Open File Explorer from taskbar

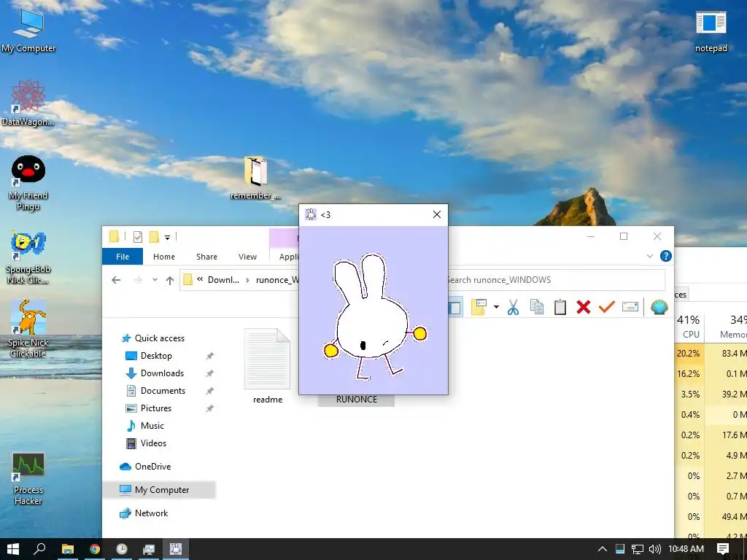tap(68, 549)
